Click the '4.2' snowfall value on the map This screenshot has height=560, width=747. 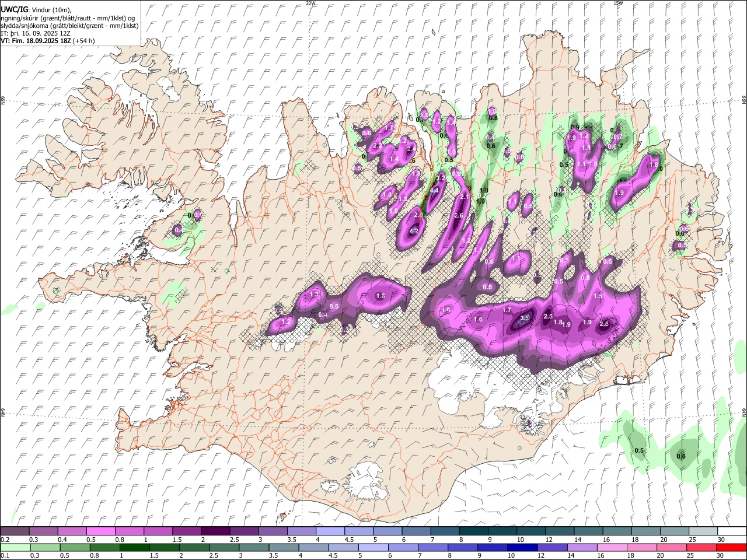click(x=414, y=231)
